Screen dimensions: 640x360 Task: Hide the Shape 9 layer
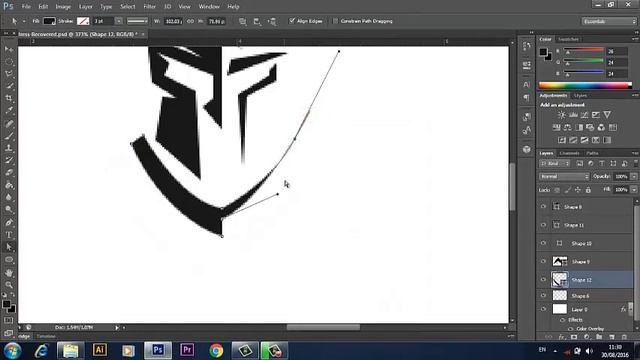543,261
